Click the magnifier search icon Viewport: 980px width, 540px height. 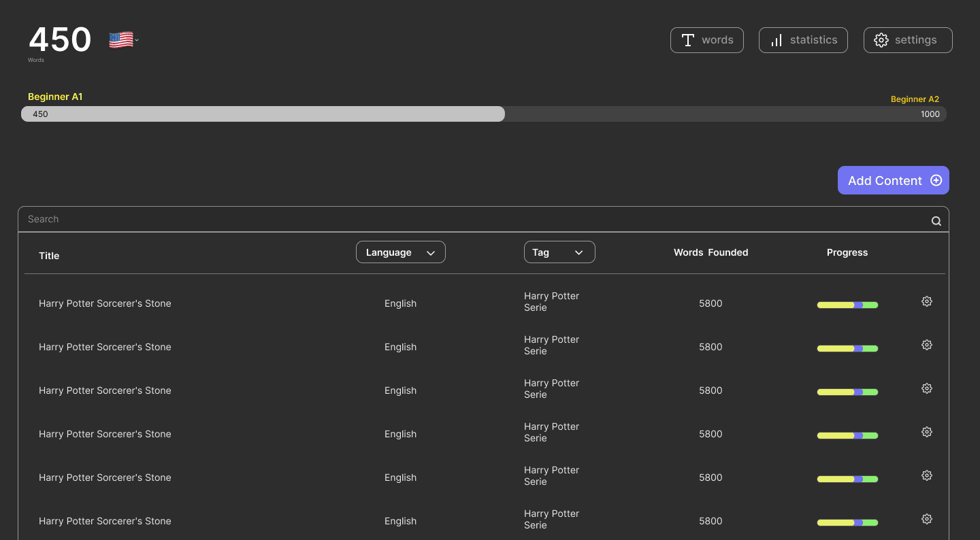936,221
